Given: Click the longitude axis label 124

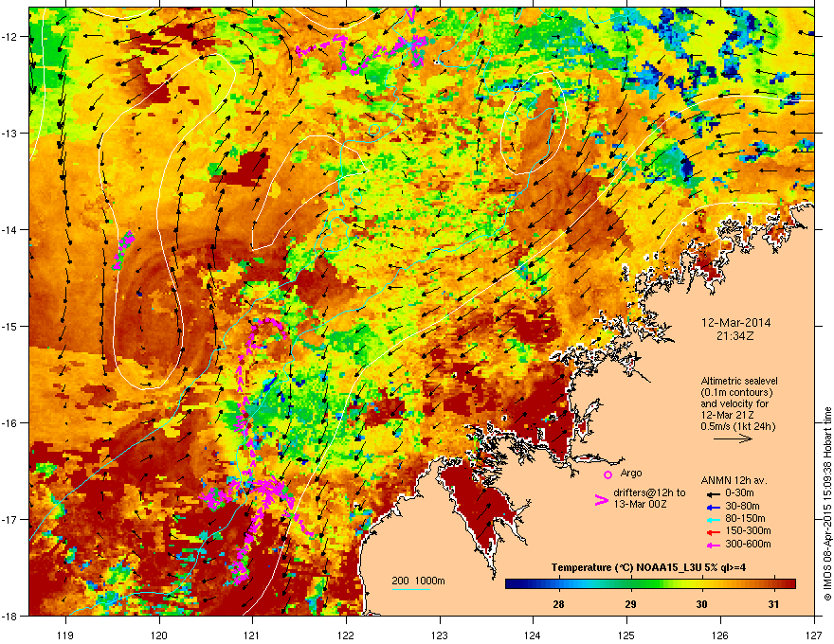Looking at the screenshot, I should coord(533,635).
